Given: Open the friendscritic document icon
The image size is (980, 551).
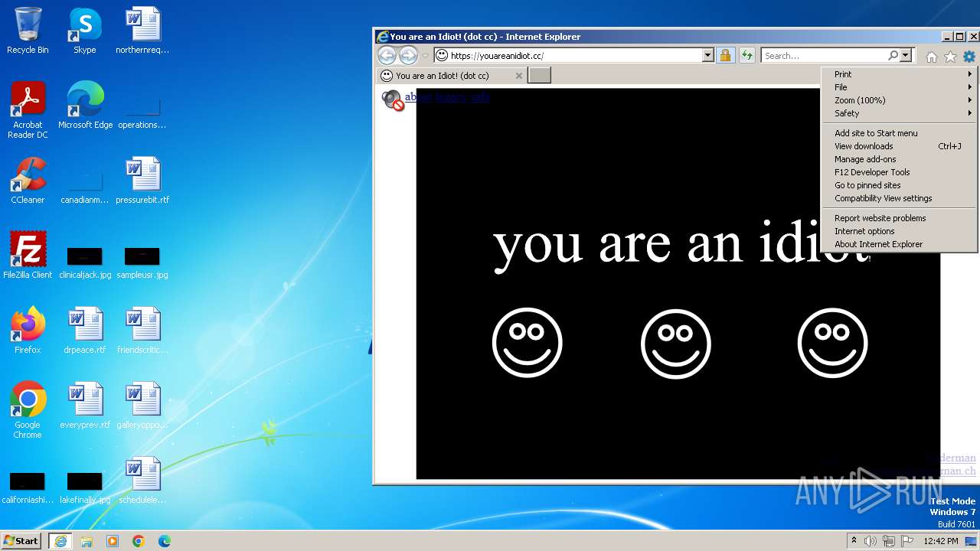Looking at the screenshot, I should pos(142,331).
